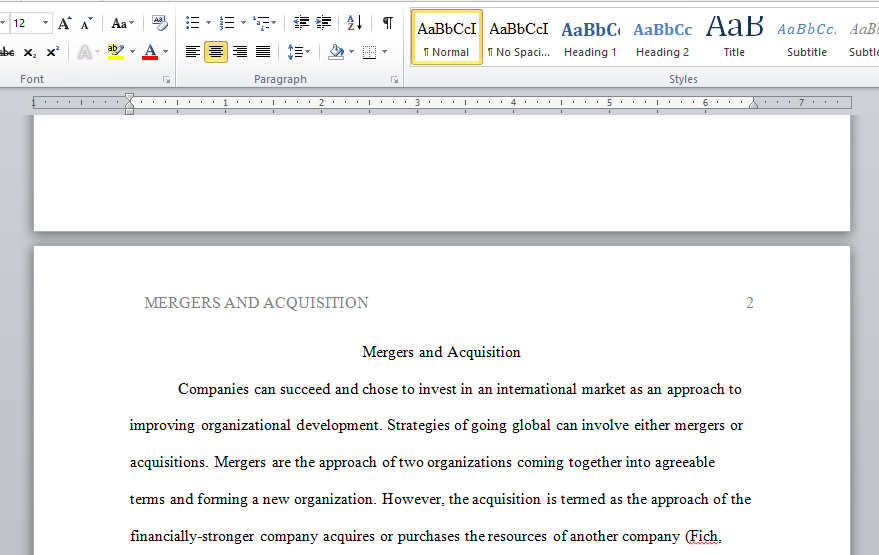879x555 pixels.
Task: Open the Numbering dropdown arrow
Action: pyautogui.click(x=243, y=23)
